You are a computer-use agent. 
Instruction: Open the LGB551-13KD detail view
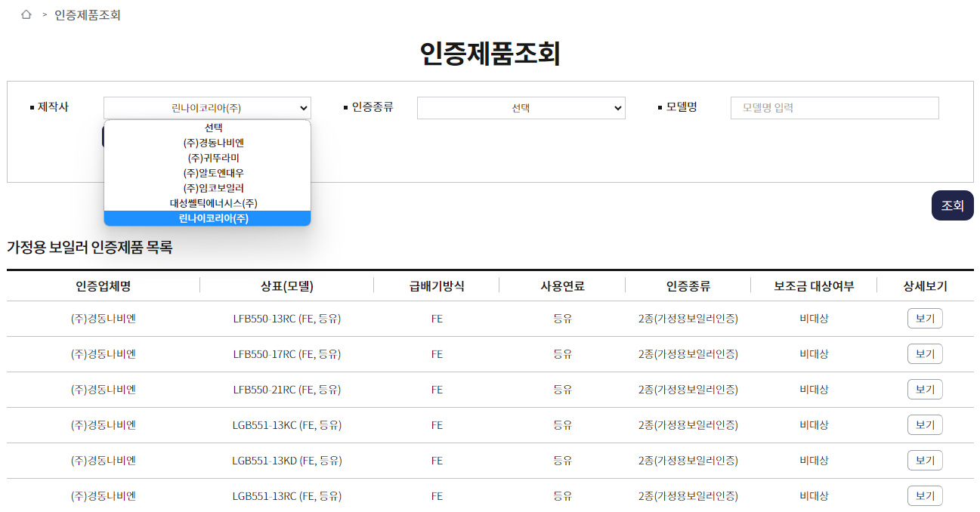click(925, 460)
